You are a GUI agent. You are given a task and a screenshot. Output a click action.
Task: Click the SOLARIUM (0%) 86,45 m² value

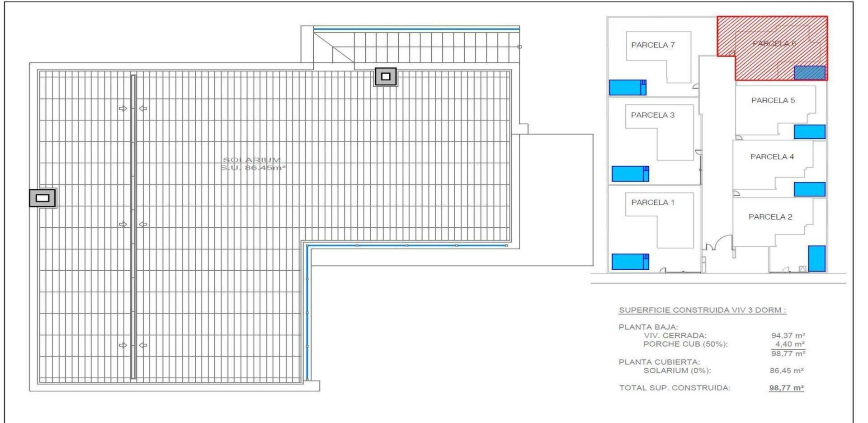[787, 371]
